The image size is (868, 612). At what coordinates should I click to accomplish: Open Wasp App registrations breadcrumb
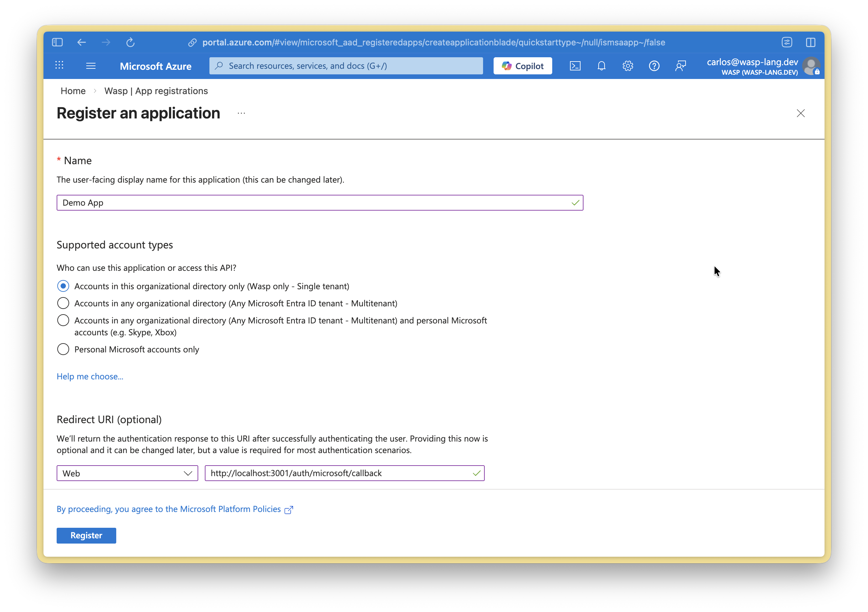156,91
